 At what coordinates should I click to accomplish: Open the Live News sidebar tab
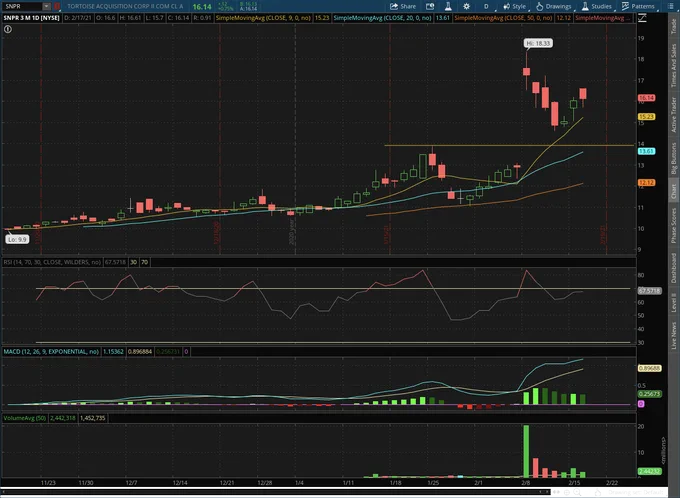point(673,335)
